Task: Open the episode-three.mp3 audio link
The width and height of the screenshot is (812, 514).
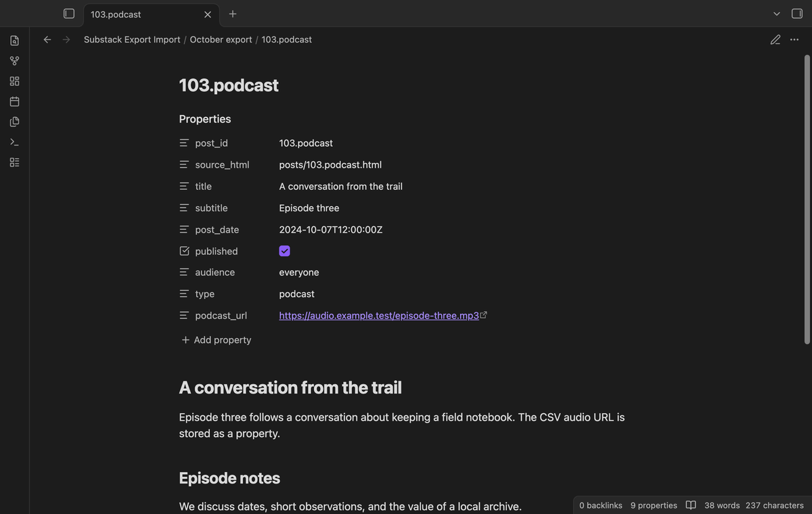Action: (x=379, y=316)
